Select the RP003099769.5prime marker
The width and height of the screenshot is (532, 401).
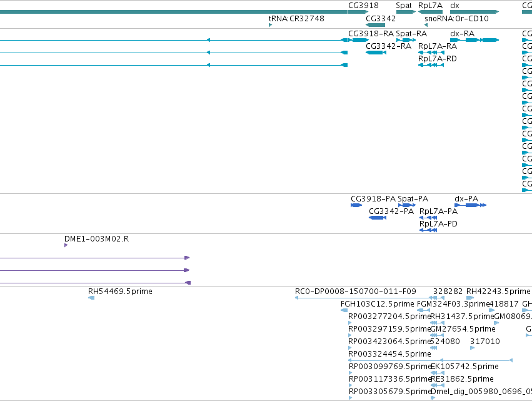[351, 373]
